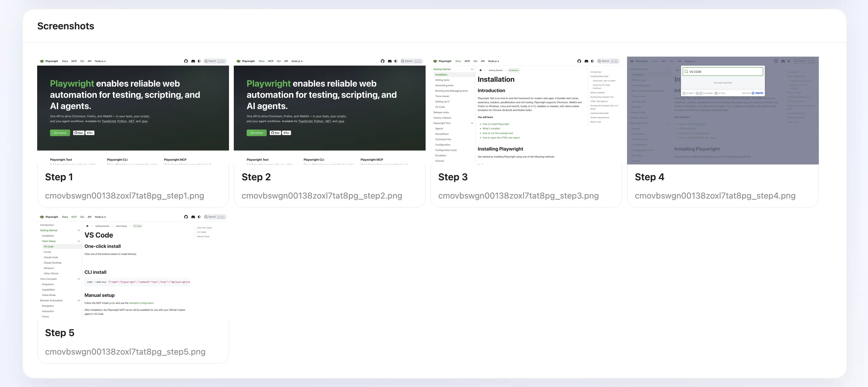Viewport: 868px width, 387px height.
Task: Click the Search box in Step 1 navbar
Action: pos(215,61)
